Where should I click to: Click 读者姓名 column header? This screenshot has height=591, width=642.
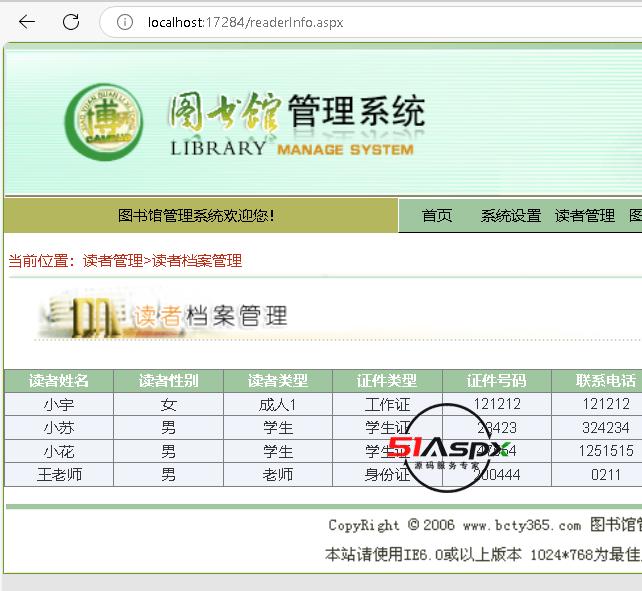coord(59,381)
